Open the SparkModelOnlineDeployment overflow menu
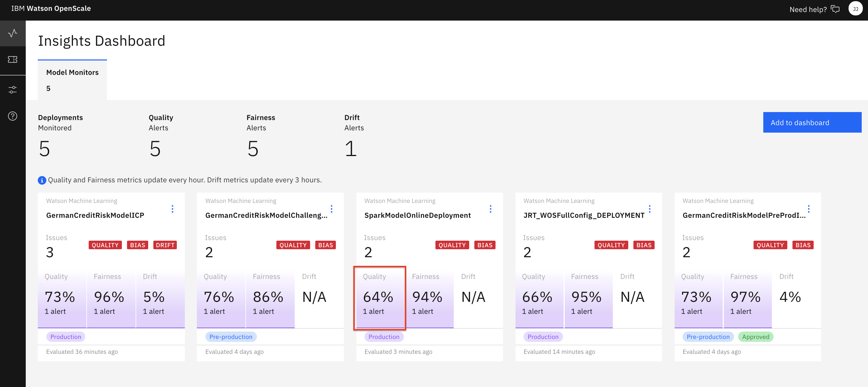868x387 pixels. pyautogui.click(x=491, y=209)
